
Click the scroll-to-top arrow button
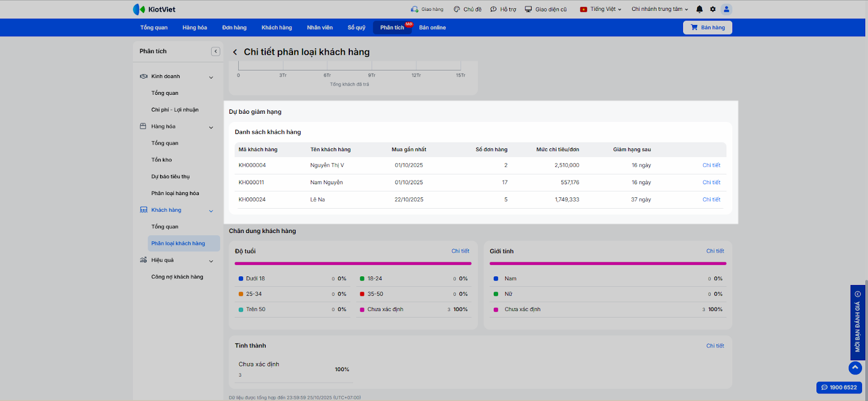tap(855, 367)
